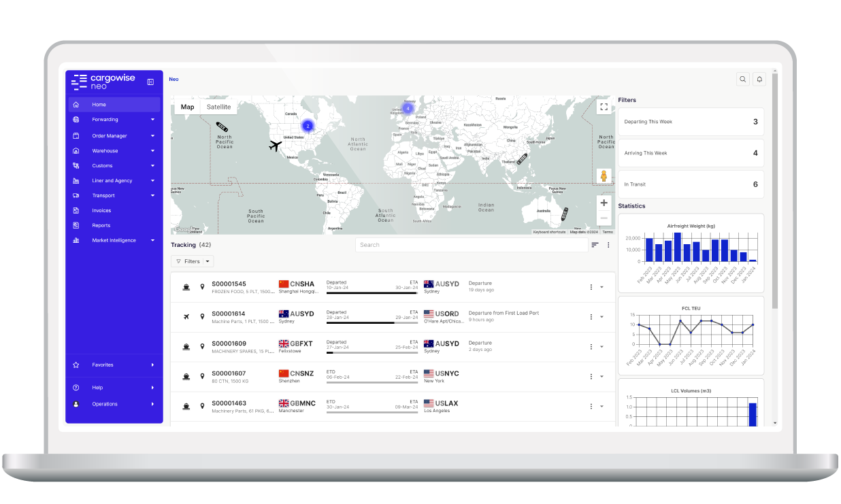Viewport: 841px width, 504px height.
Task: Open more actions for shipment S00001614
Action: pyautogui.click(x=591, y=317)
